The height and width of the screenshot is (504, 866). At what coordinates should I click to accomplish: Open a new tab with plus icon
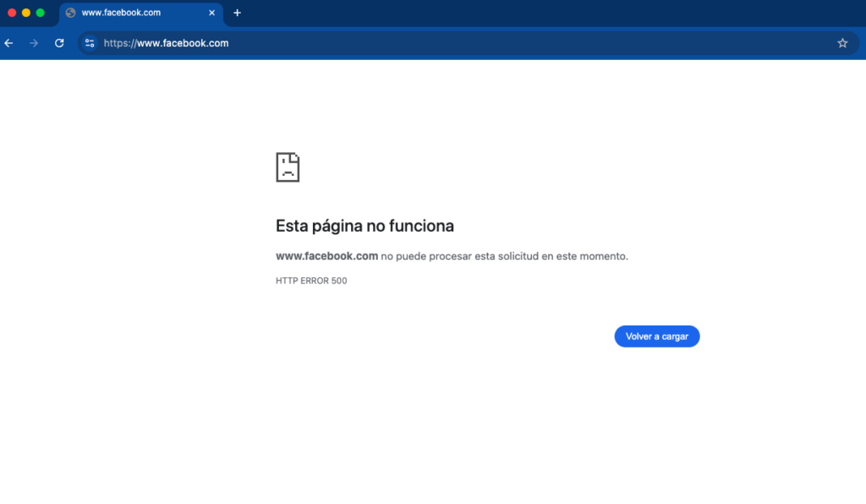tap(237, 13)
